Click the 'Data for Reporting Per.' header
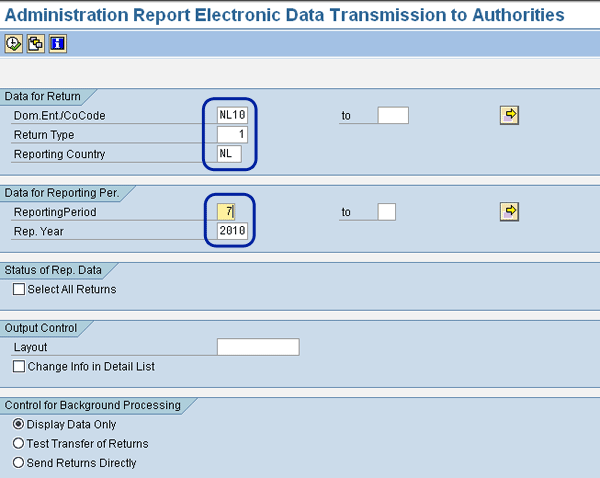The width and height of the screenshot is (600, 478). pyautogui.click(x=62, y=193)
